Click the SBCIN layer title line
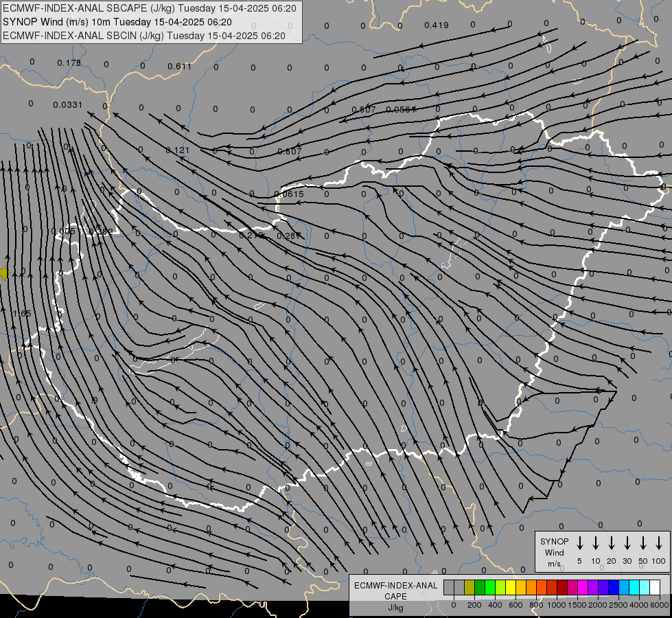The image size is (672, 618). (144, 36)
